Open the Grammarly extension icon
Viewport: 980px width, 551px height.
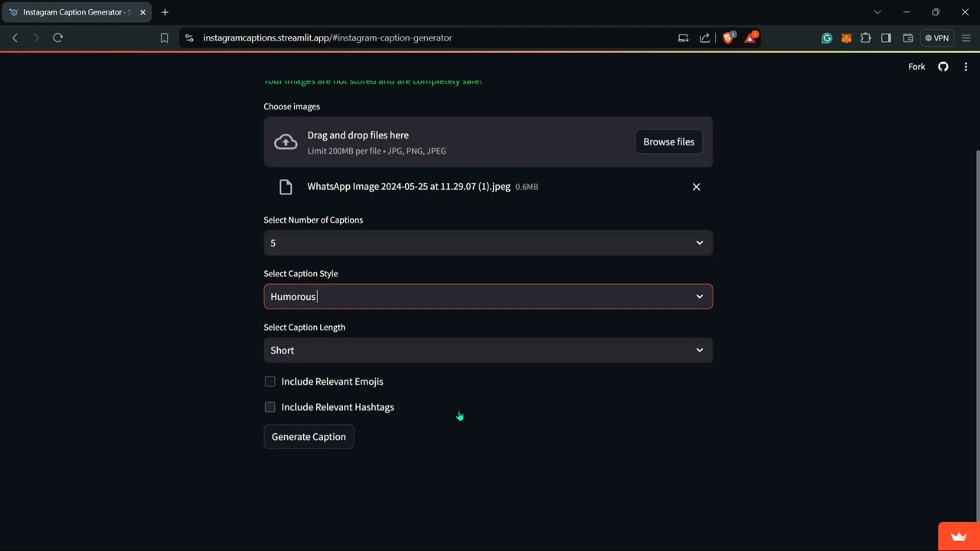point(827,37)
